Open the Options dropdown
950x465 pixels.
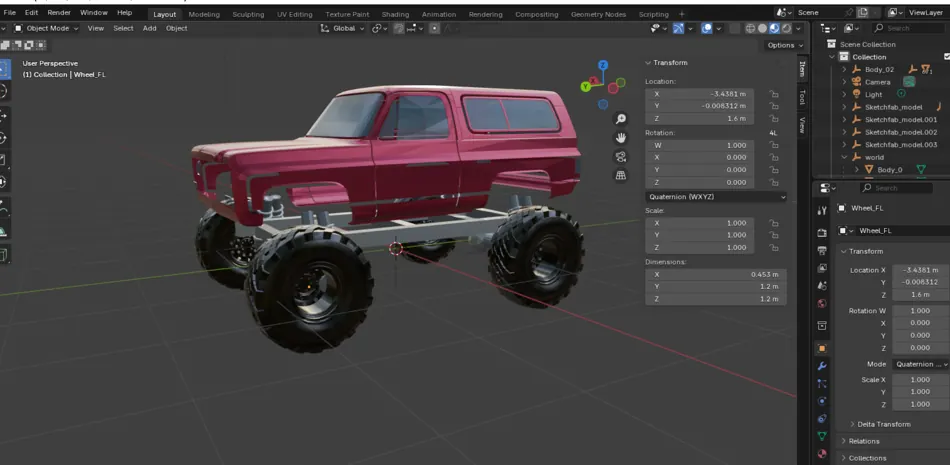(x=785, y=45)
